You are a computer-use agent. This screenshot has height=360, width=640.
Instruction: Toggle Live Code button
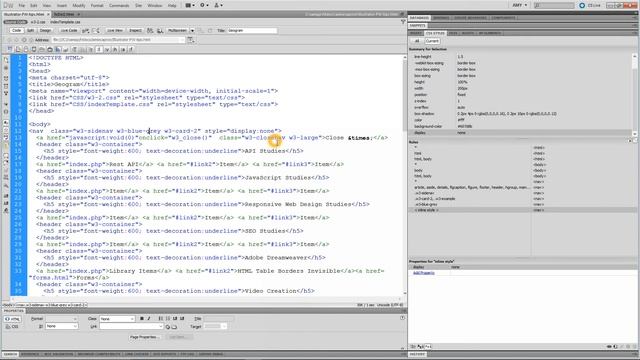click(x=69, y=31)
